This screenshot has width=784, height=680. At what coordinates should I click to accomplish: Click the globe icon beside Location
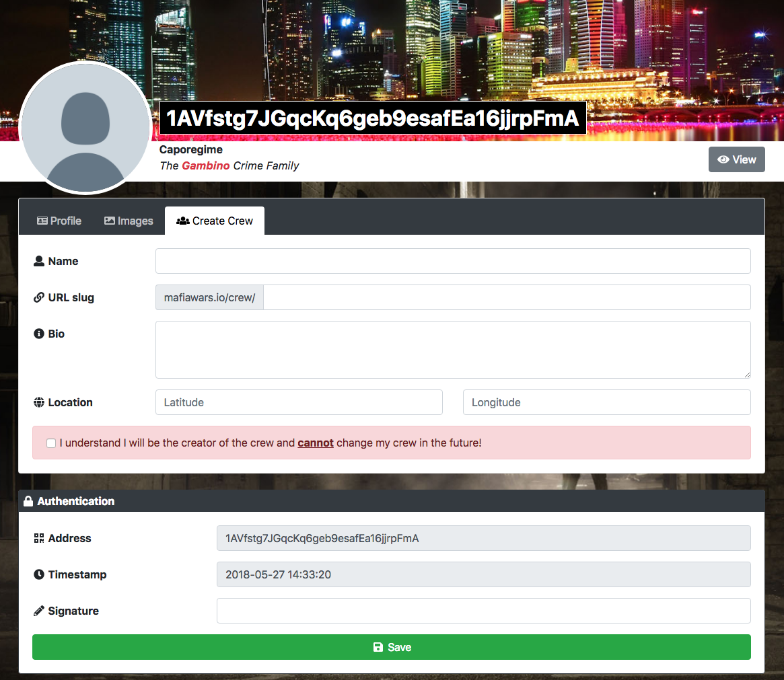click(39, 402)
